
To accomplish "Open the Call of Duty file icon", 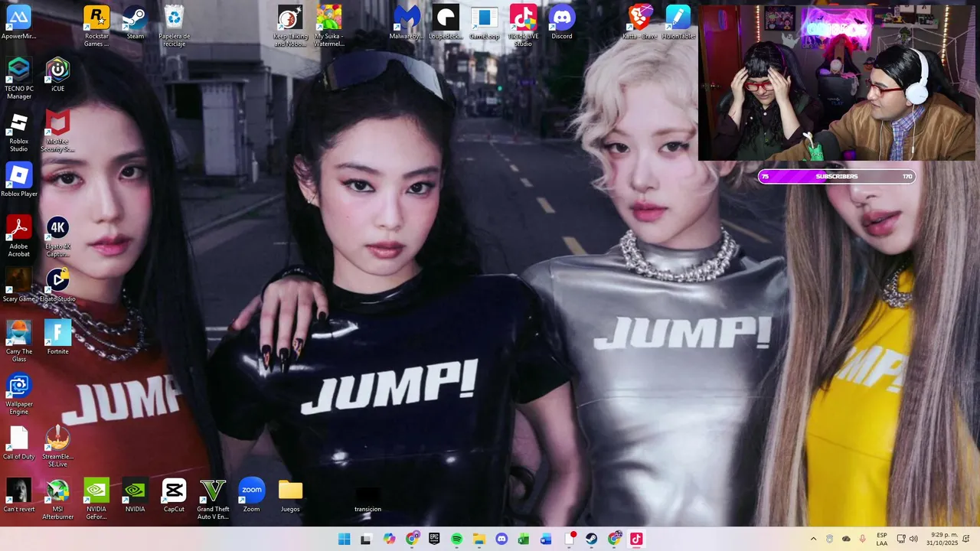I will click(18, 443).
